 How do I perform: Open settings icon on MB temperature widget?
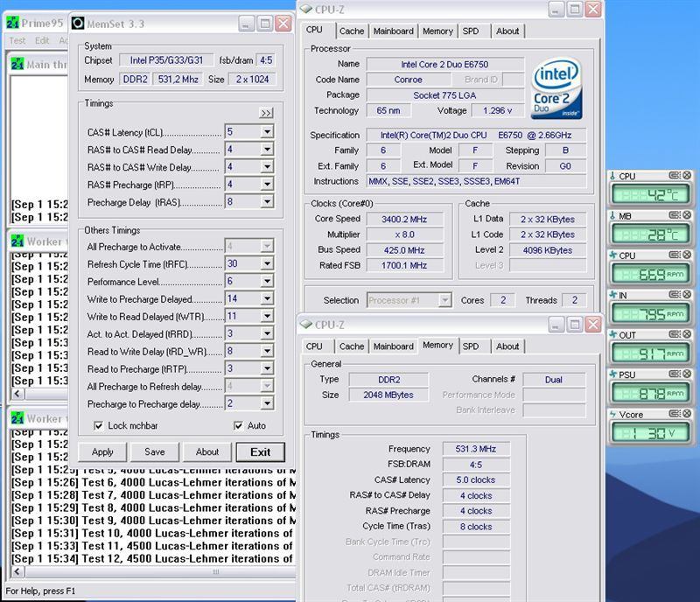pos(674,215)
